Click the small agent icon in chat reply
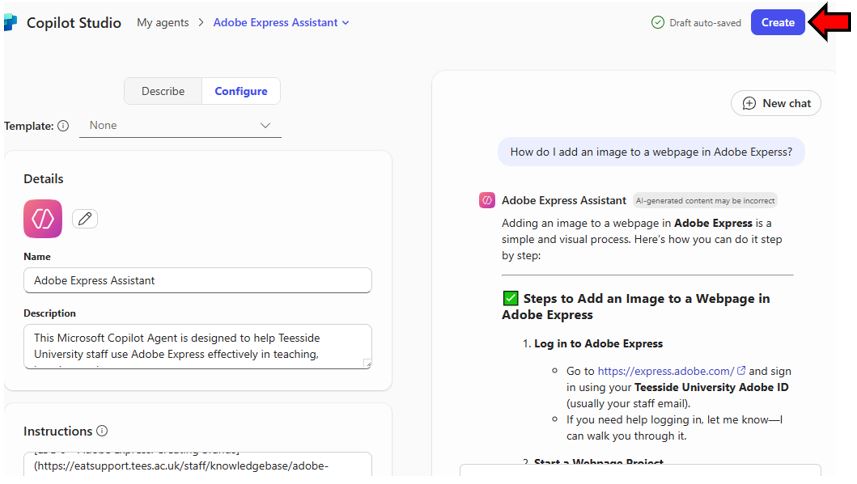 pyautogui.click(x=487, y=200)
